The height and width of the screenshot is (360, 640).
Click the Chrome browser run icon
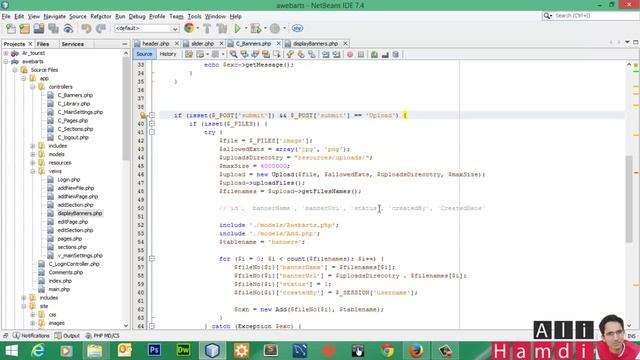[x=189, y=28]
